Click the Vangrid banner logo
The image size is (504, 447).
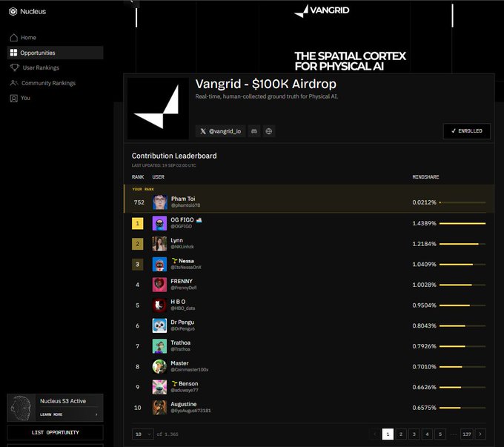[x=322, y=10]
